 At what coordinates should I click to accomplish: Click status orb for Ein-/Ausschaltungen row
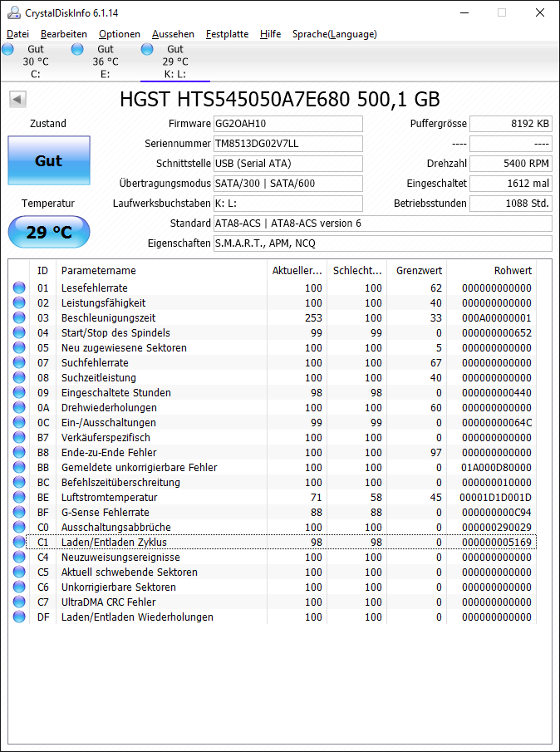point(19,422)
